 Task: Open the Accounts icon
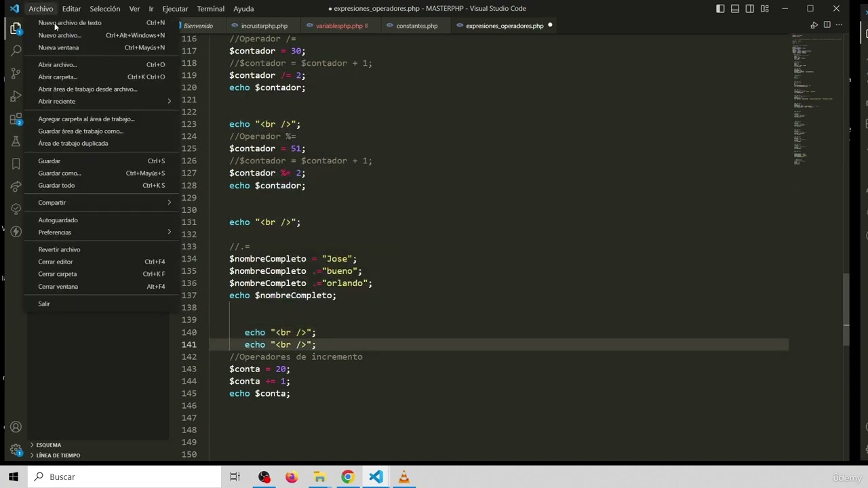click(x=16, y=427)
